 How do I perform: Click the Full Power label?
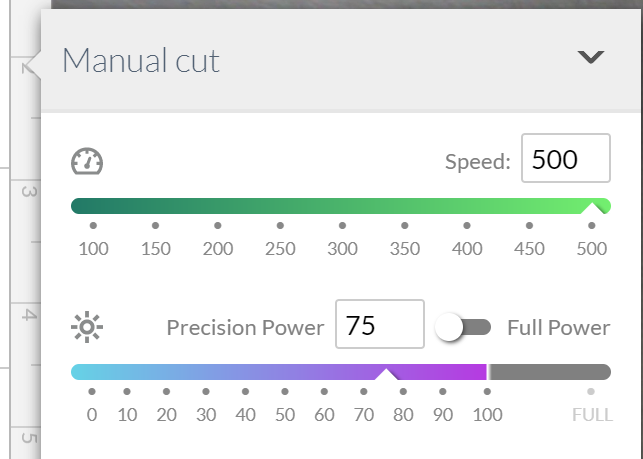[558, 327]
